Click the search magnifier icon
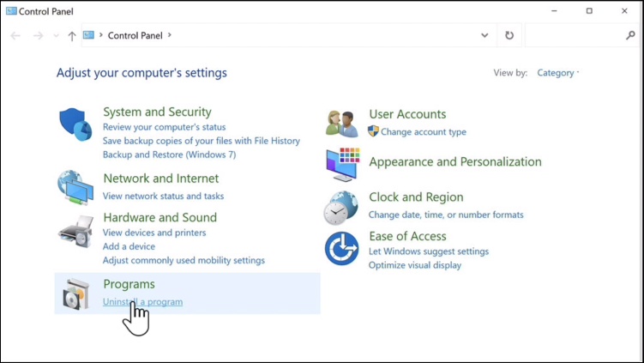The image size is (644, 363). click(x=630, y=35)
